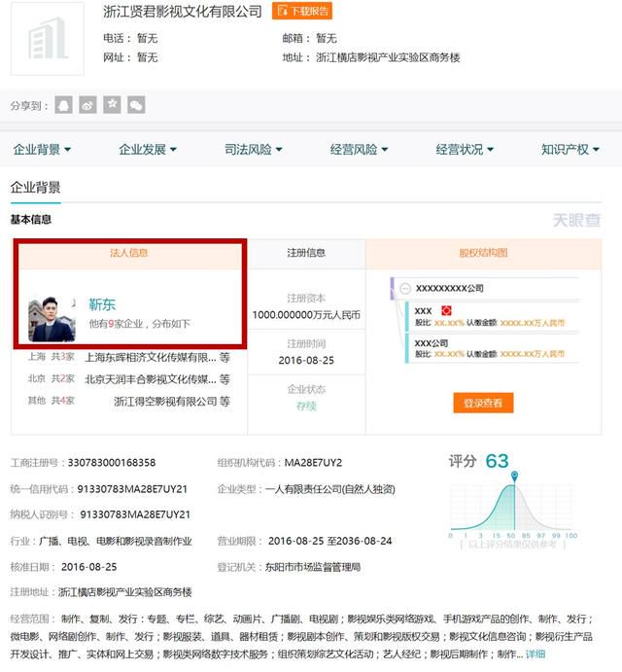Image resolution: width=622 pixels, height=672 pixels.
Task: Open the profile photo of 靳东
Action: tap(52, 319)
